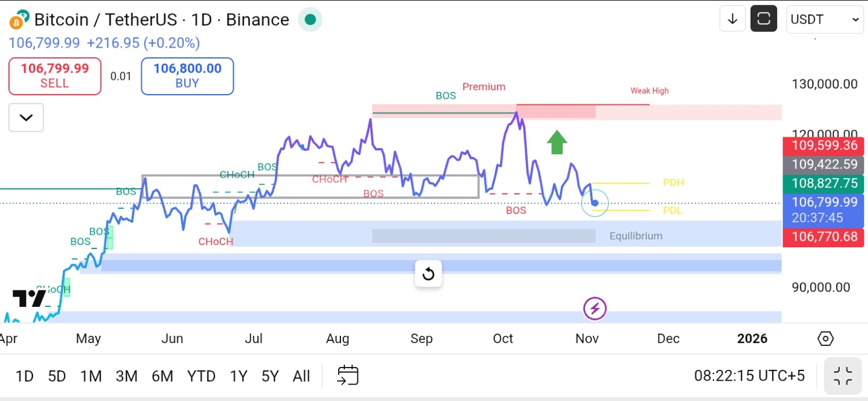The height and width of the screenshot is (401, 868).
Task: Click the purple lightning event marker
Action: (x=595, y=309)
